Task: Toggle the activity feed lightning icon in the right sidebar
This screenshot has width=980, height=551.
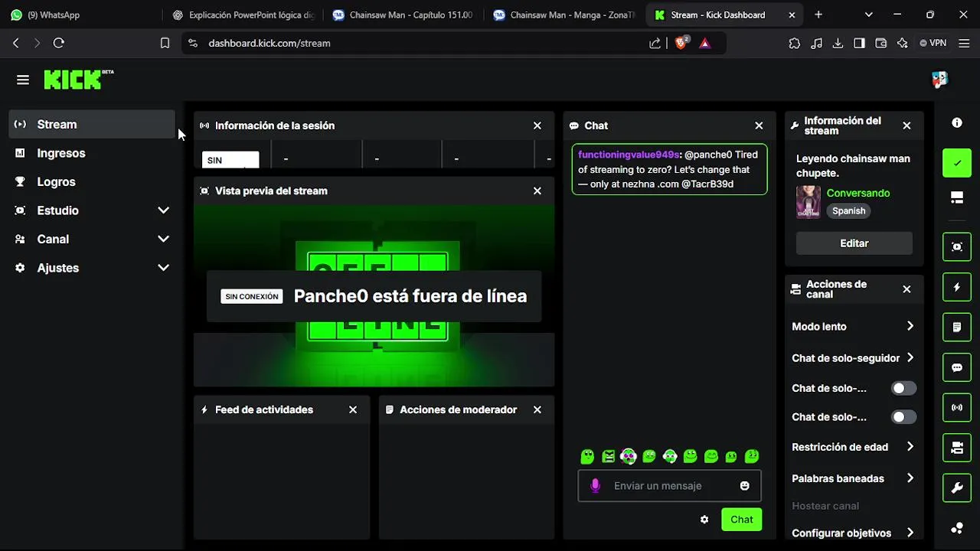Action: 957,287
